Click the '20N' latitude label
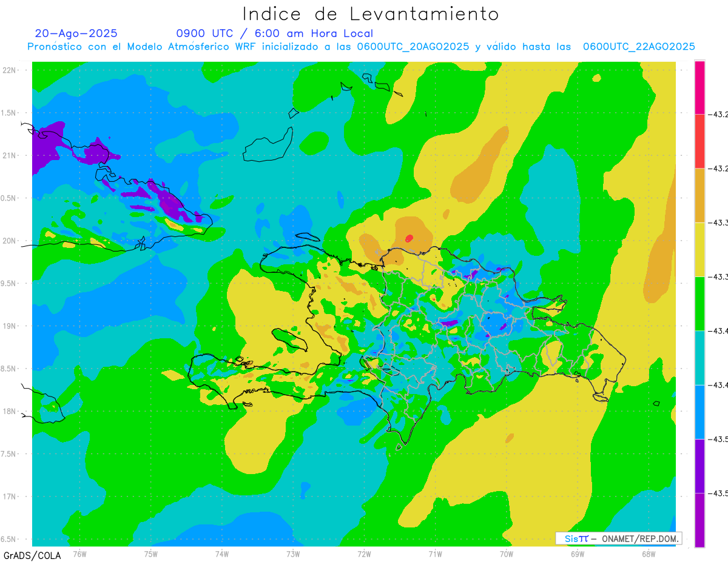The height and width of the screenshot is (562, 728). pos(8,241)
